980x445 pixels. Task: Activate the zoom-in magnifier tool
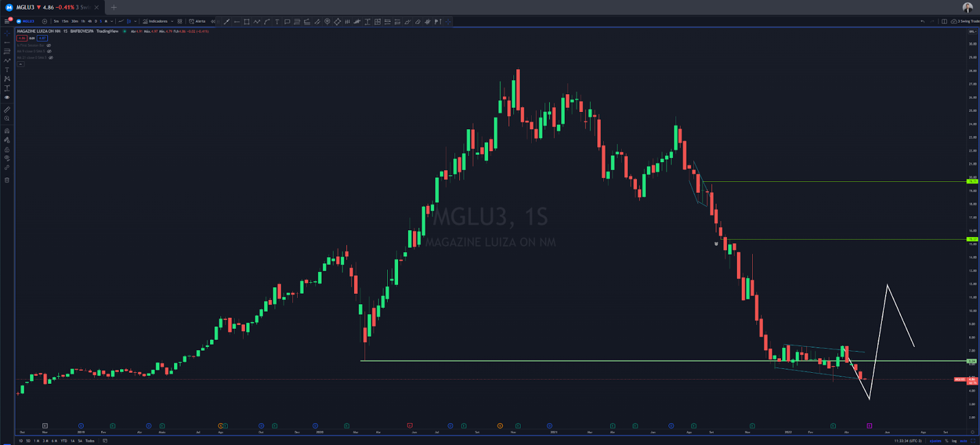click(7, 118)
